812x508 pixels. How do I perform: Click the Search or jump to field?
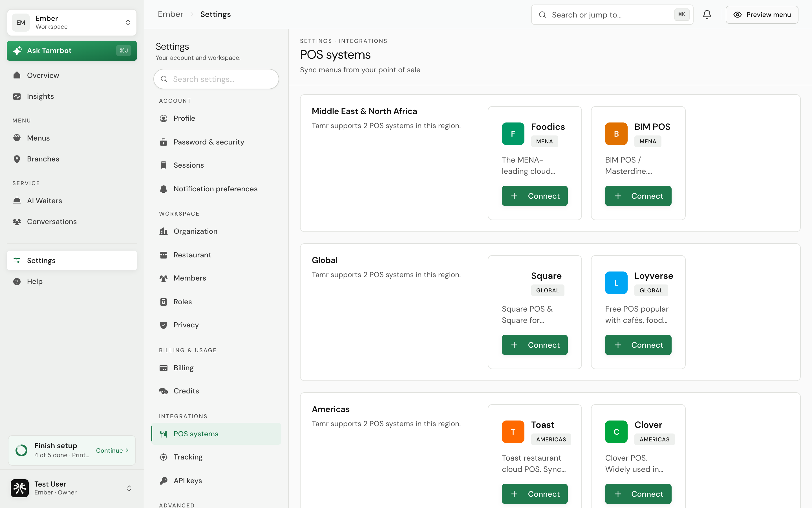pyautogui.click(x=612, y=15)
